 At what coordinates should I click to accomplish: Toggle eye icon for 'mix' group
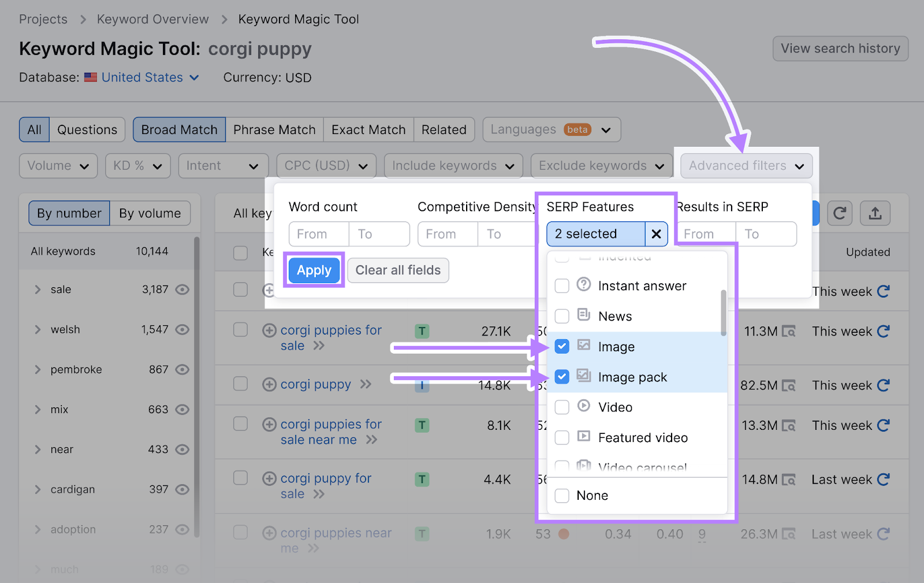coord(182,409)
